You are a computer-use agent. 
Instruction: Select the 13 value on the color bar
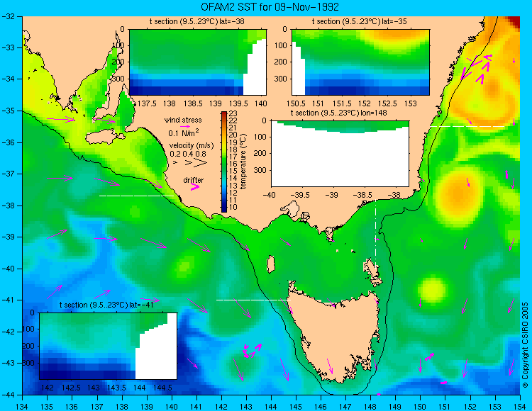click(233, 186)
